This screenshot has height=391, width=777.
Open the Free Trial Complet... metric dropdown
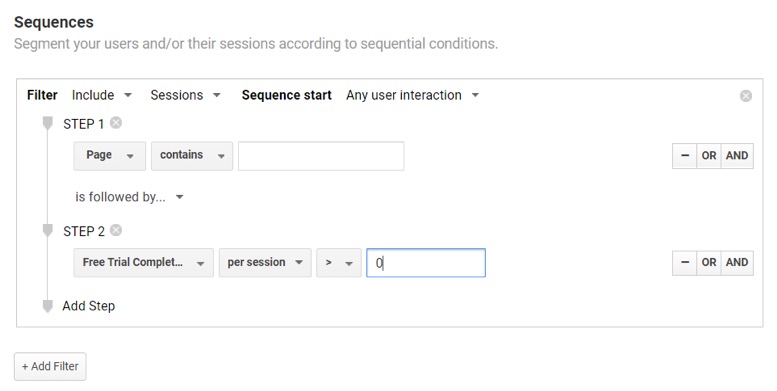point(144,263)
